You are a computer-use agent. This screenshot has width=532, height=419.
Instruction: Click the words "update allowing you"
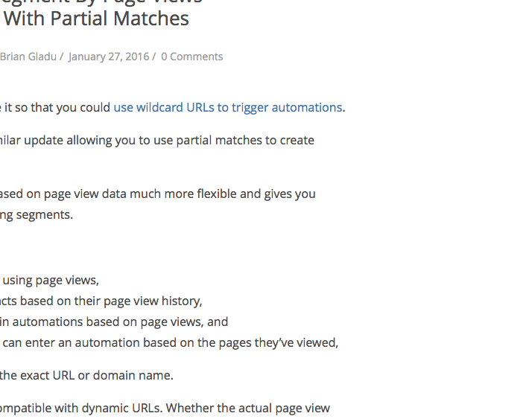point(84,141)
